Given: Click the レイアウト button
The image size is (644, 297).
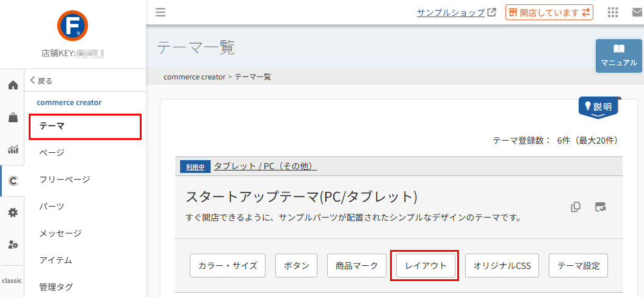Looking at the screenshot, I should click(424, 266).
